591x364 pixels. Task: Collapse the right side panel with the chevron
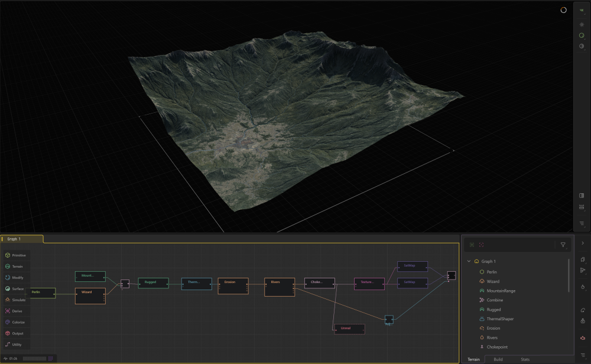(583, 243)
